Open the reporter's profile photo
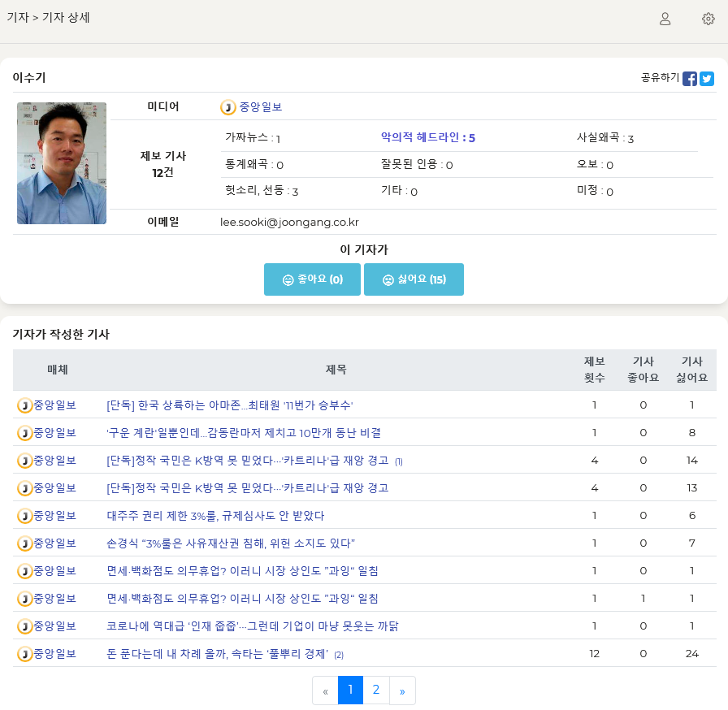The image size is (728, 710). tap(62, 163)
